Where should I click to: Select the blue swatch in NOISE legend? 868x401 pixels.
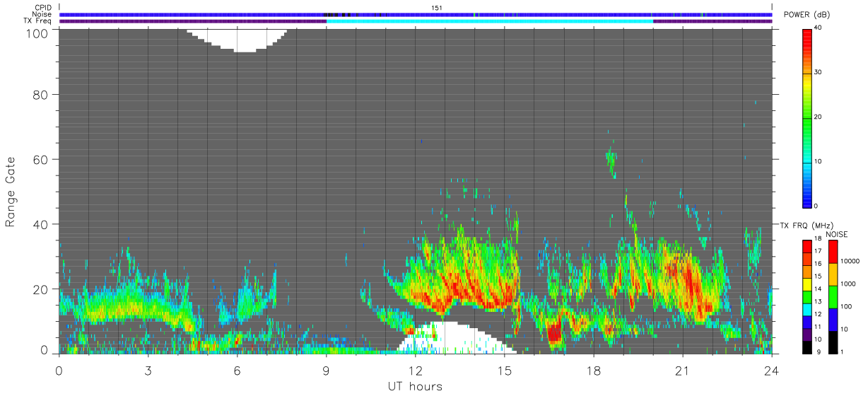tap(833, 320)
